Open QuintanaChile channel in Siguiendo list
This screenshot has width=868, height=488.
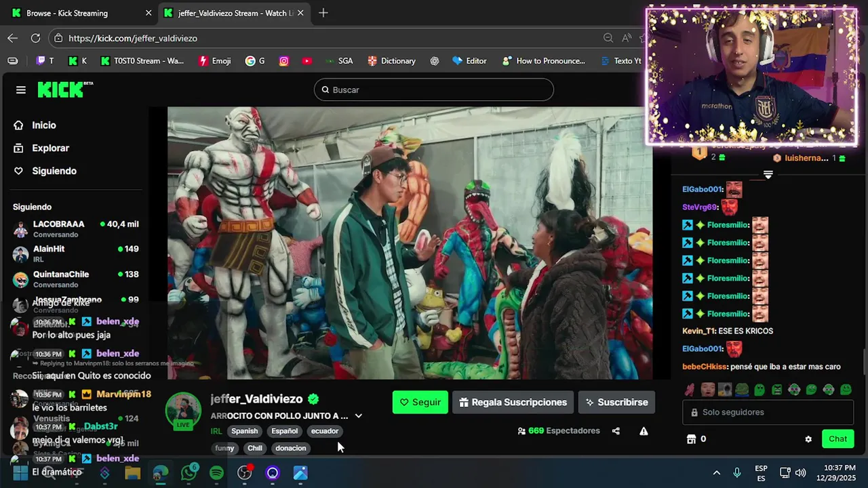tap(76, 279)
